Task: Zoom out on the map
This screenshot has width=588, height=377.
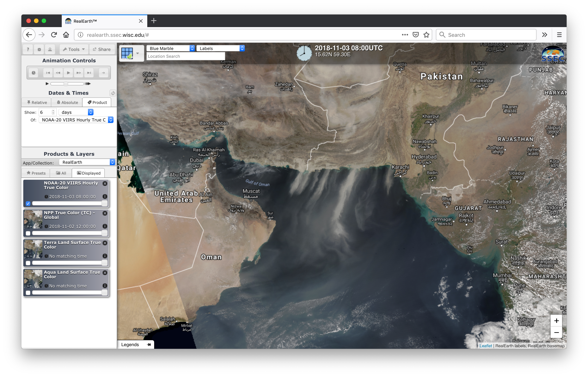Action: (x=556, y=332)
